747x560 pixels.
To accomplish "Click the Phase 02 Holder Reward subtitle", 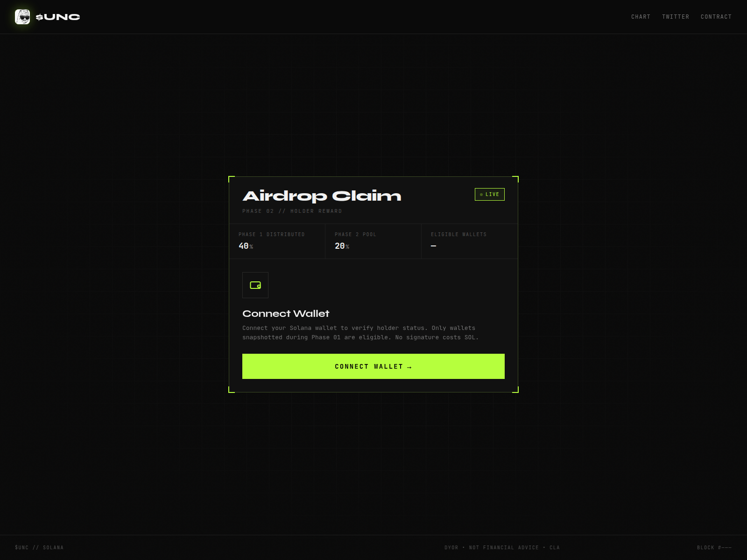I will pyautogui.click(x=292, y=211).
